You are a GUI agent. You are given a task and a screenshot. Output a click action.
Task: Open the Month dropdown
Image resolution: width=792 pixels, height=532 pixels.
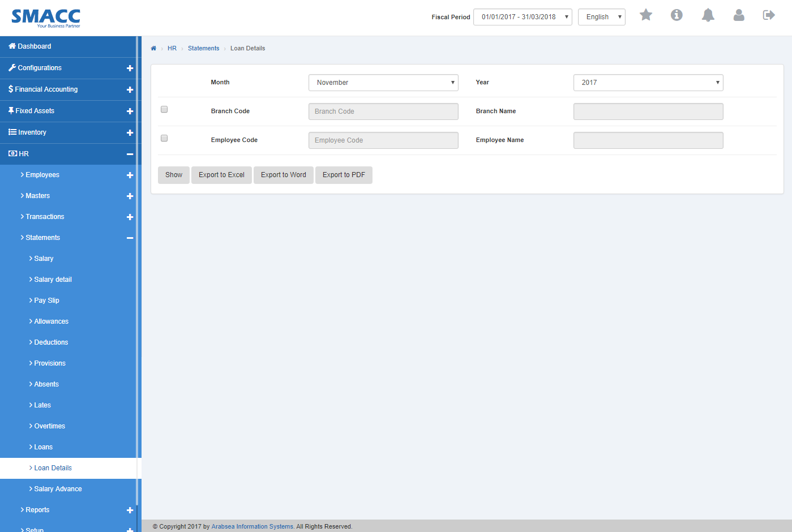coord(383,83)
